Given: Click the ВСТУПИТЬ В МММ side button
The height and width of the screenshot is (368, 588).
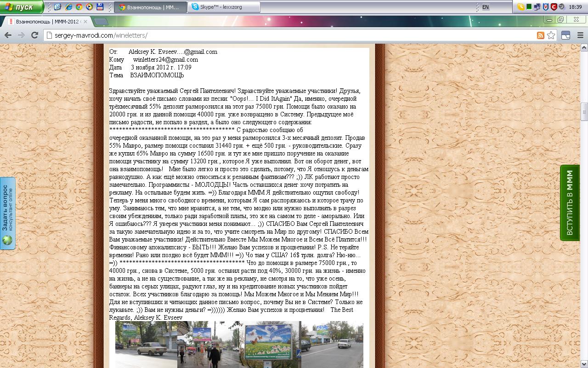Looking at the screenshot, I should click(570, 202).
